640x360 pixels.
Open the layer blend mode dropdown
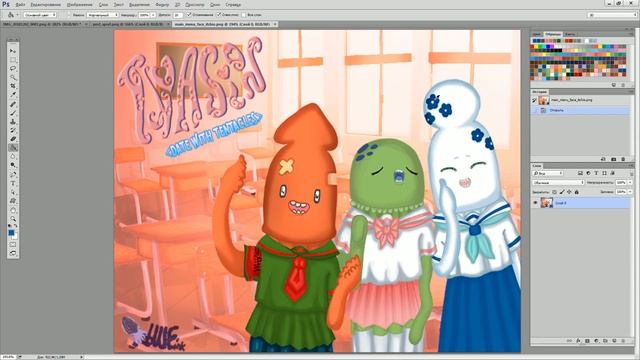[x=558, y=182]
